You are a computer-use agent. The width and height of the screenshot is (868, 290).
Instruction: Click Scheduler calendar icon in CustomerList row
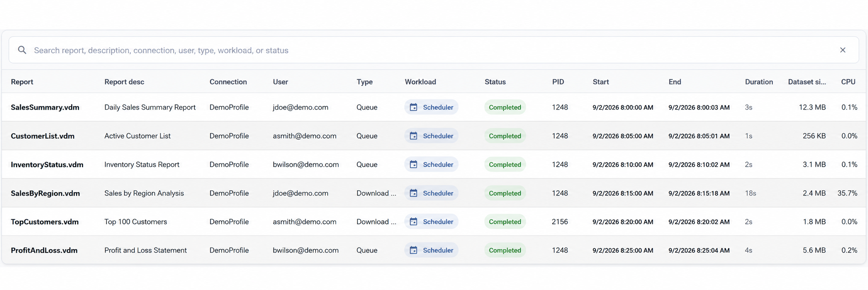pyautogui.click(x=414, y=136)
